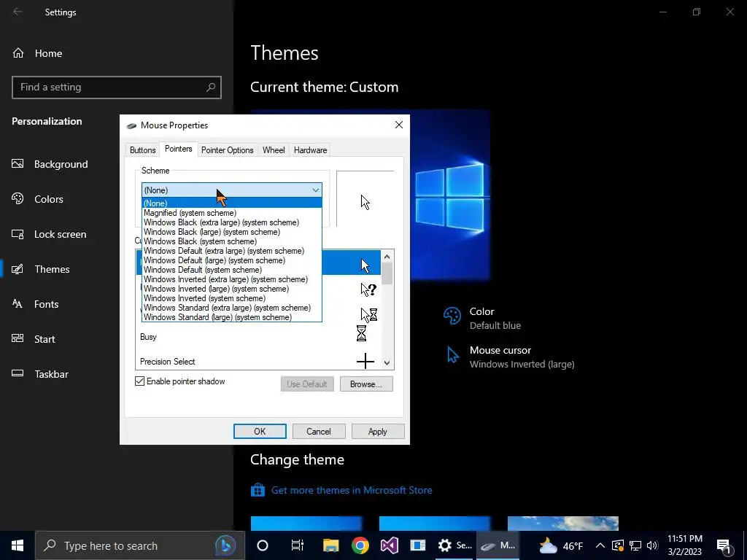
Task: Open Themes settings page
Action: click(x=41, y=269)
